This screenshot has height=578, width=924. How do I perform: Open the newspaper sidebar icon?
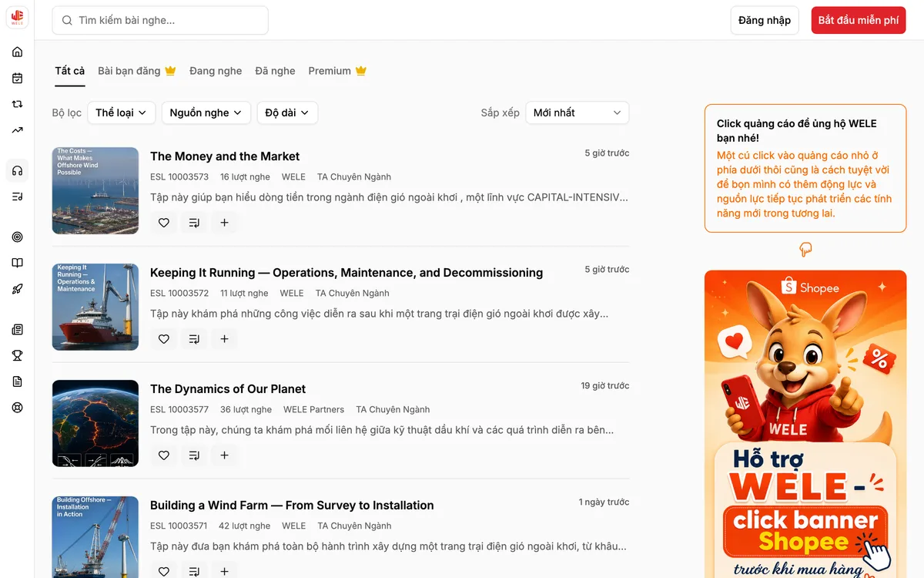(x=17, y=329)
